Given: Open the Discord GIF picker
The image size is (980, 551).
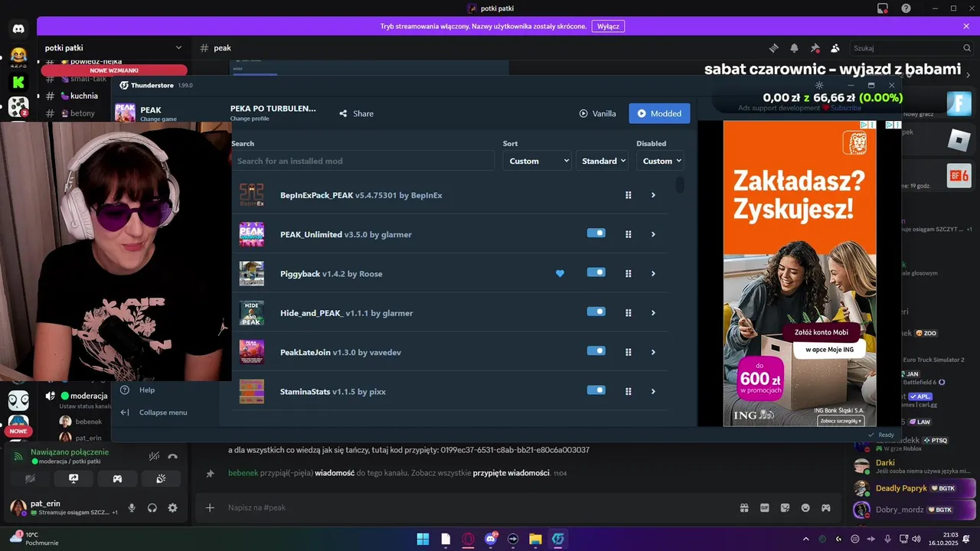Looking at the screenshot, I should tap(764, 507).
